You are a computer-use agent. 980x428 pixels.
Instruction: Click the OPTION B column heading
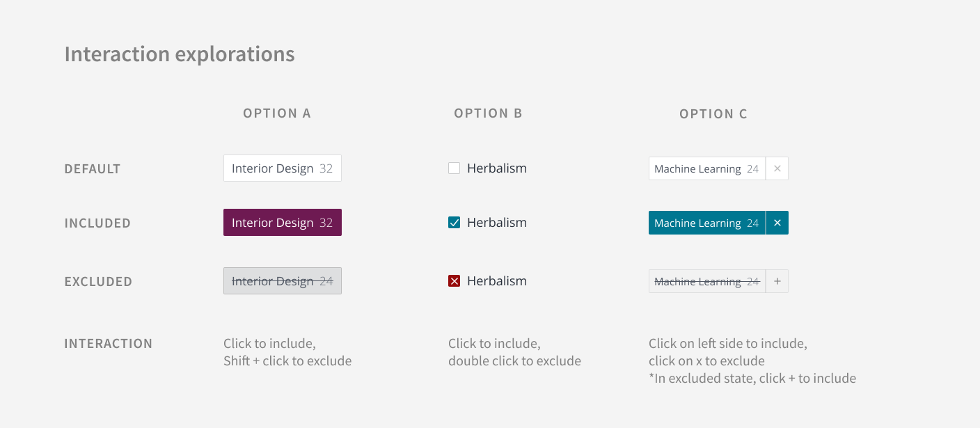(488, 113)
